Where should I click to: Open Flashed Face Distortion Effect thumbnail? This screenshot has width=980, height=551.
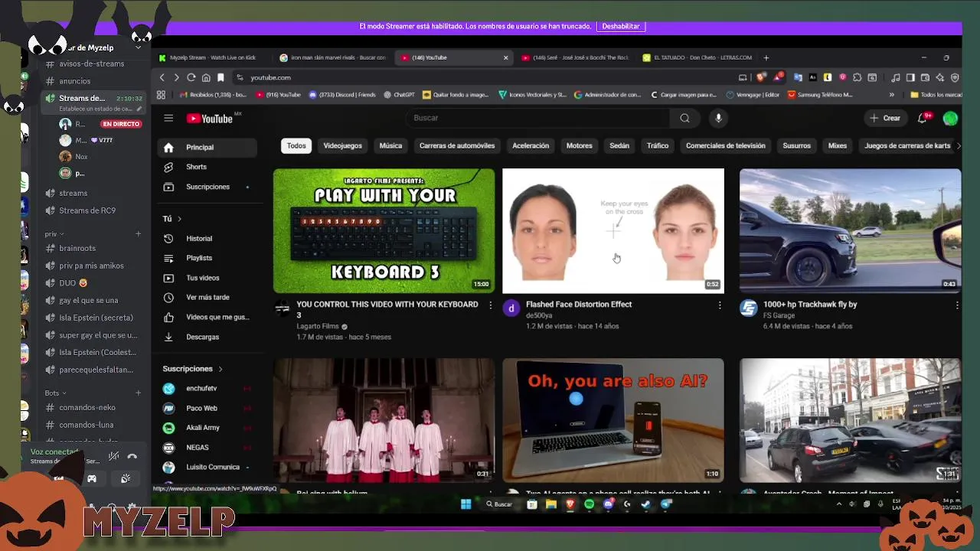(x=613, y=230)
